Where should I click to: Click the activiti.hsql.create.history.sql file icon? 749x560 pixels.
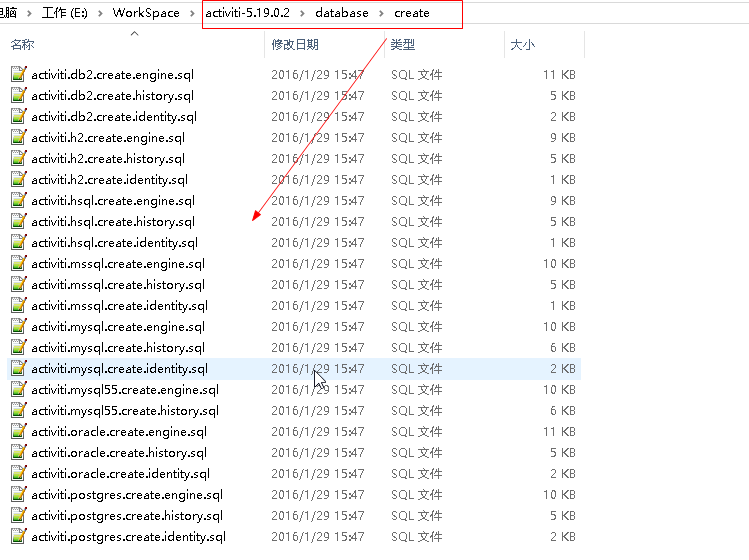click(x=19, y=221)
